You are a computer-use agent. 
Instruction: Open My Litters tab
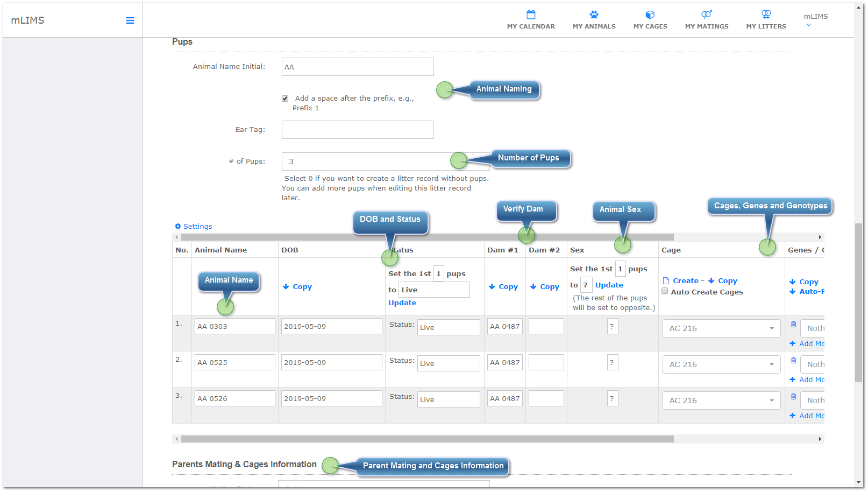click(766, 20)
